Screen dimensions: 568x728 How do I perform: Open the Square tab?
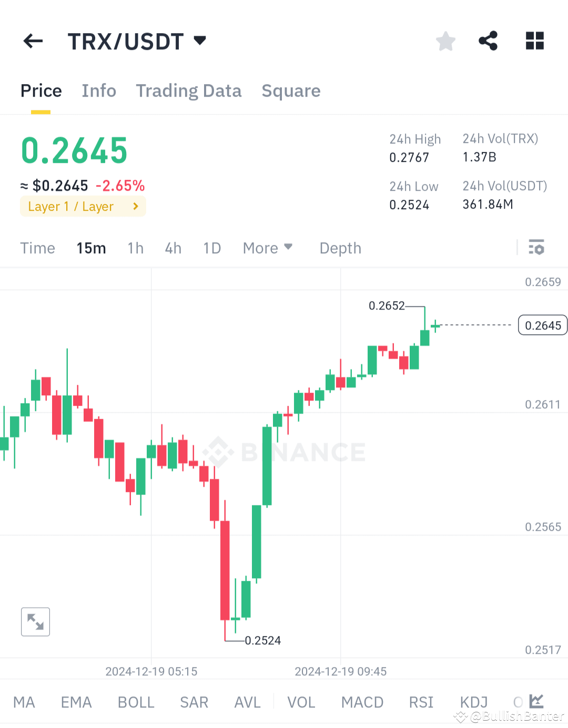click(x=291, y=90)
